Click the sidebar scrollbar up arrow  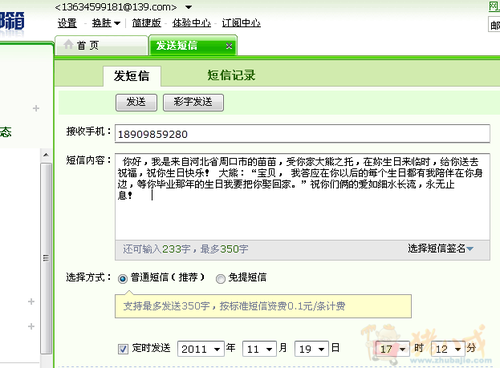pyautogui.click(x=46, y=155)
